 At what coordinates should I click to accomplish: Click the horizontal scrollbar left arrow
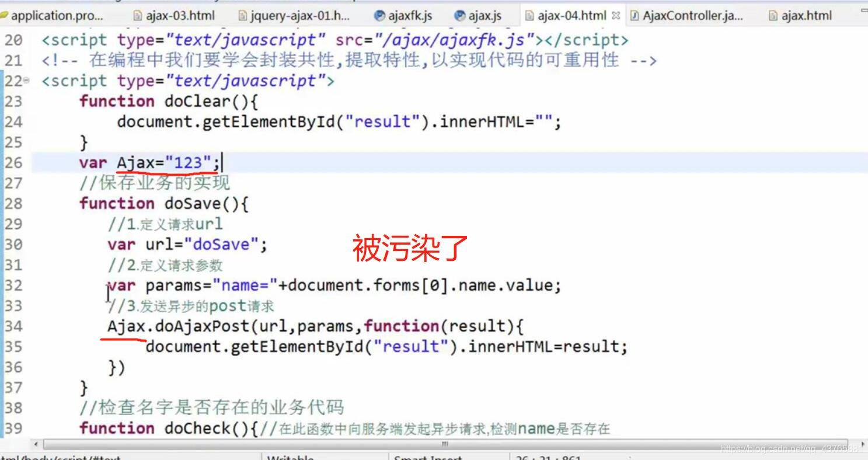click(x=37, y=444)
